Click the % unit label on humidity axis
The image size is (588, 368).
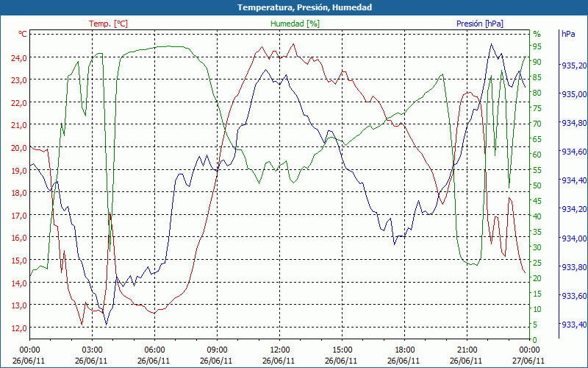pyautogui.click(x=537, y=34)
